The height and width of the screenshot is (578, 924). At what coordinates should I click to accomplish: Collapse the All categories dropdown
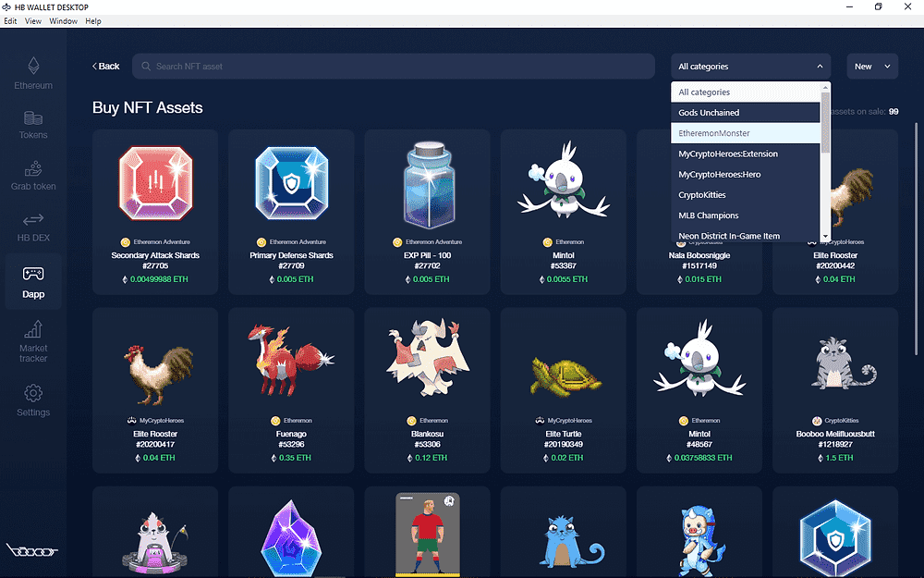(750, 66)
